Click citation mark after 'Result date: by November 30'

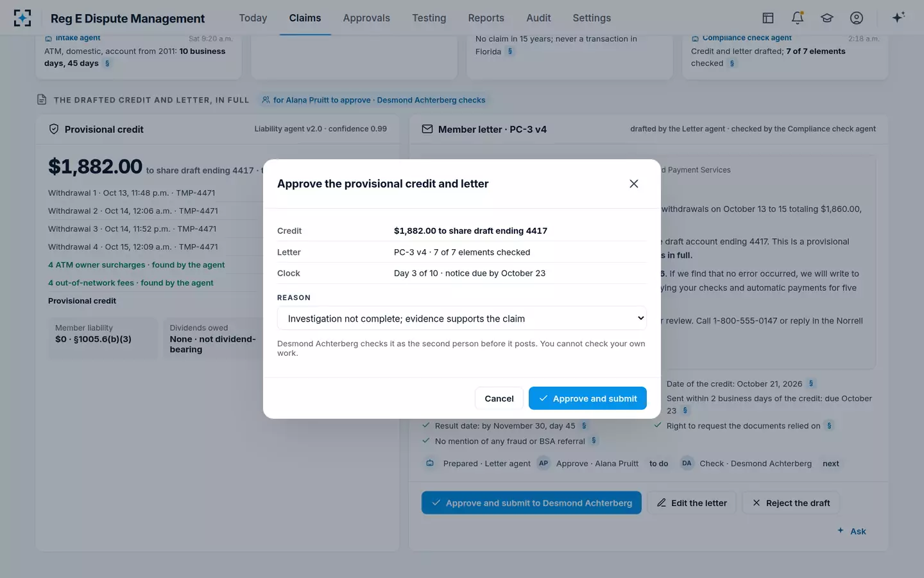(x=584, y=426)
